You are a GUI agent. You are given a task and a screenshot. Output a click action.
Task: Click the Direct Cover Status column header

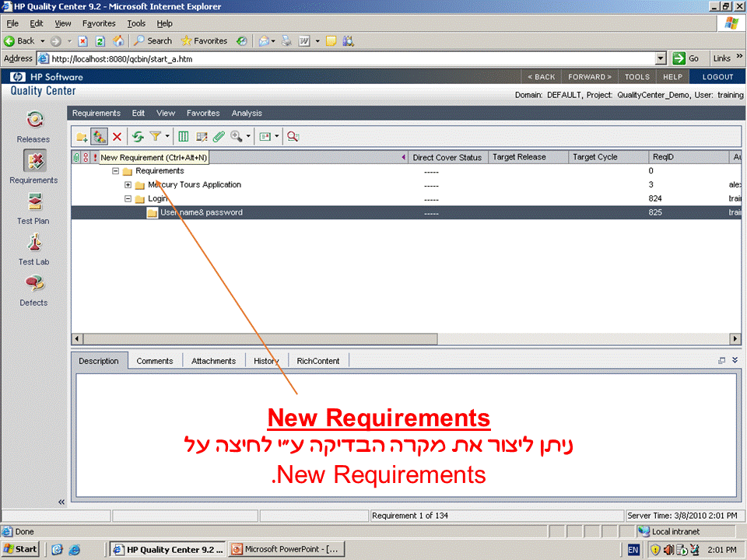[447, 157]
